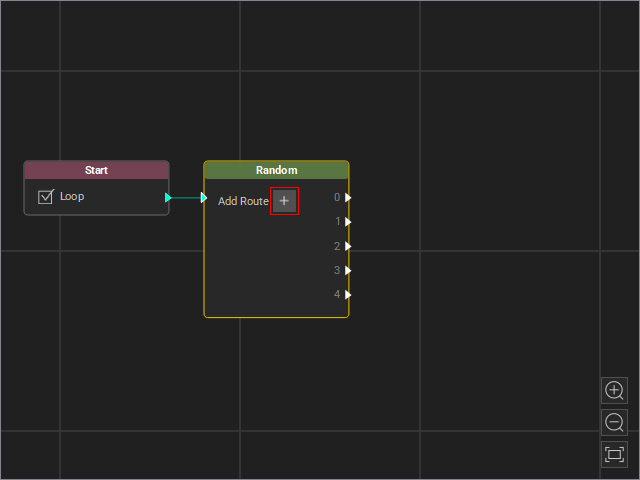The width and height of the screenshot is (640, 480).
Task: Click the Loop label text
Action: pos(72,196)
